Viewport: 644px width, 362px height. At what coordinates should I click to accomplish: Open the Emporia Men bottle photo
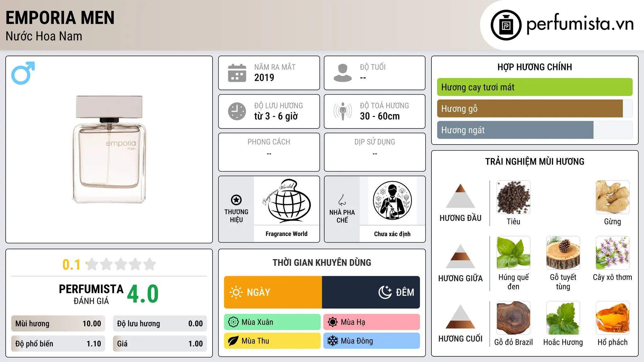(x=109, y=150)
